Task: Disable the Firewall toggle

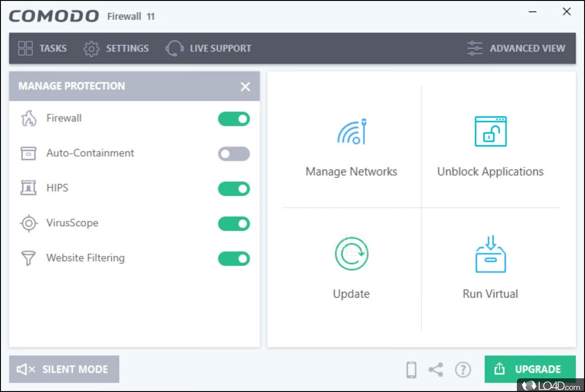Action: click(234, 119)
